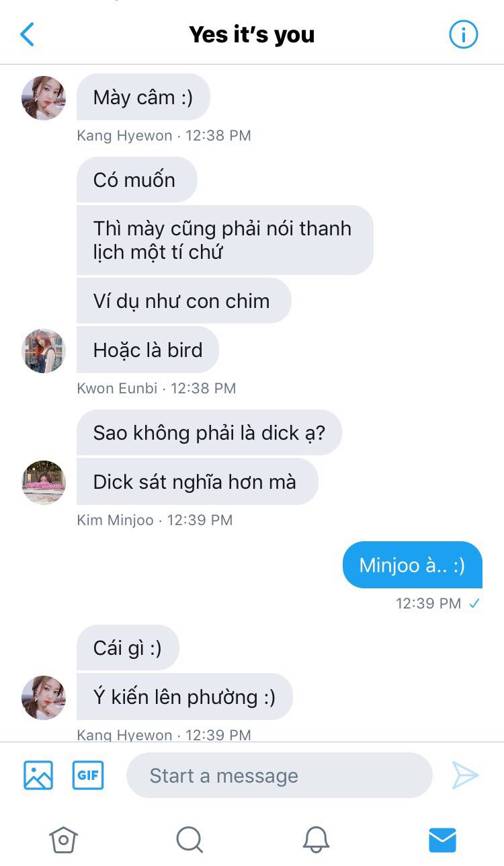Attach a photo with the image icon
Viewport: 504px width, 866px height.
38,775
